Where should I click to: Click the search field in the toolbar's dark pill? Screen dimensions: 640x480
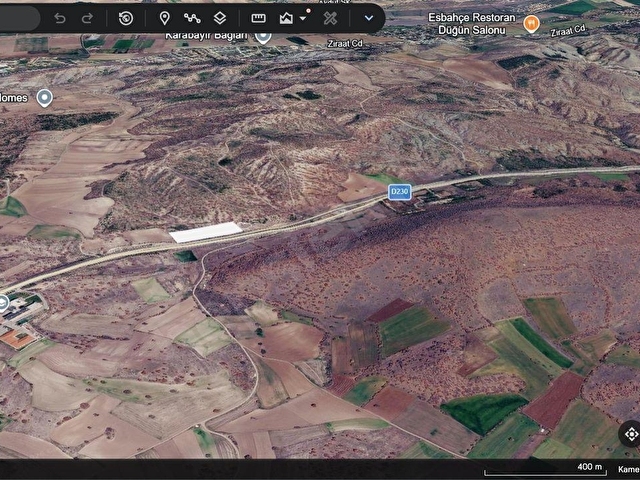18,18
